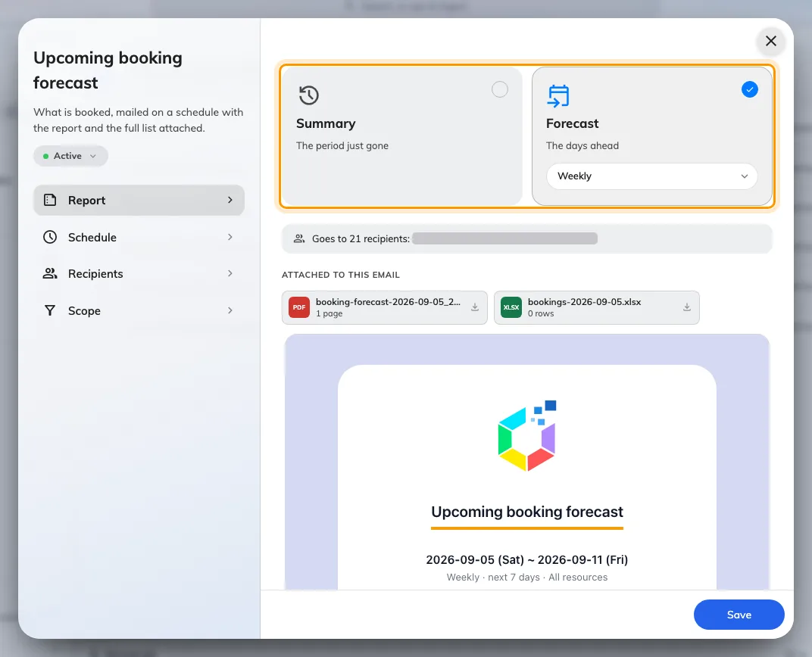Select the Summary report type radio
The width and height of the screenshot is (812, 657).
pyautogui.click(x=500, y=89)
